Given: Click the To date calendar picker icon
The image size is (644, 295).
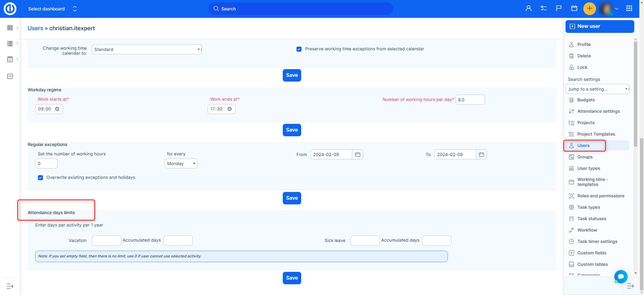Looking at the screenshot, I should pyautogui.click(x=481, y=154).
